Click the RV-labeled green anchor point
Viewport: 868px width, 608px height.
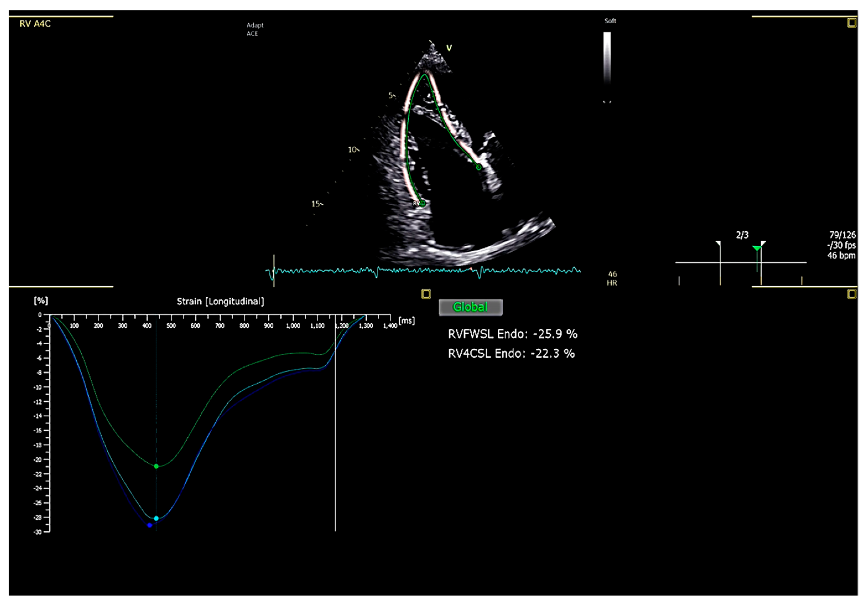(x=423, y=204)
